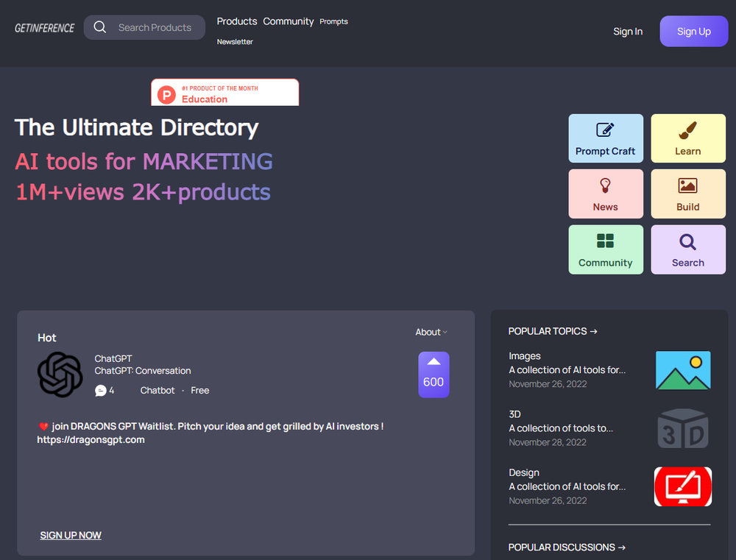Click the grid icon on Community tile
Image resolution: width=736 pixels, height=560 pixels.
[605, 241]
